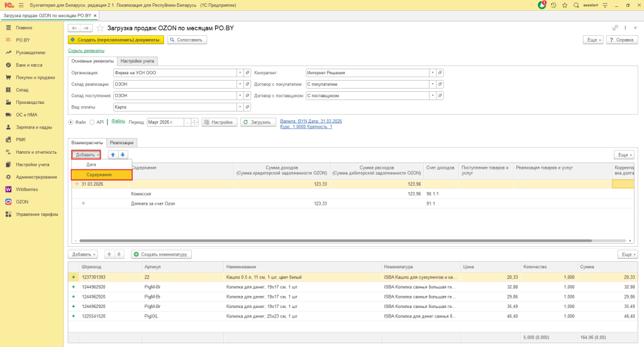Click the Настройки button near period
644x347 pixels.
pyautogui.click(x=219, y=122)
